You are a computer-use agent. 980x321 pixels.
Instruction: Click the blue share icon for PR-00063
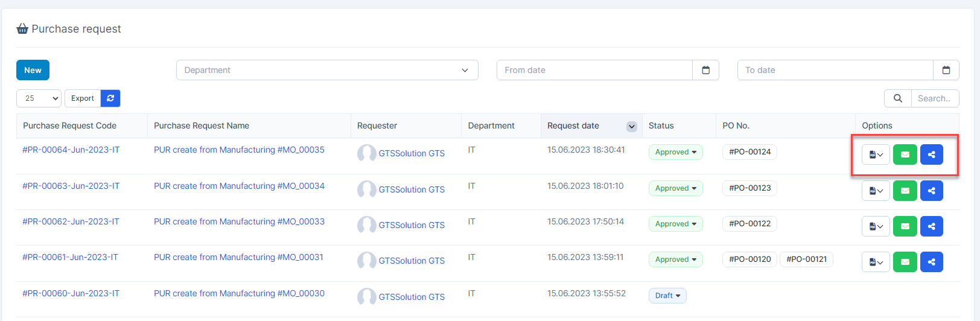(x=931, y=191)
